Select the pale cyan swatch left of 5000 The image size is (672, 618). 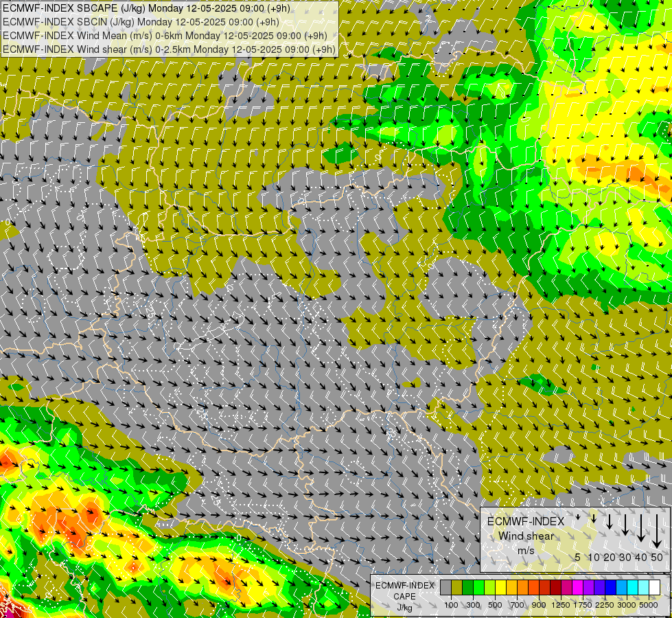pos(644,588)
